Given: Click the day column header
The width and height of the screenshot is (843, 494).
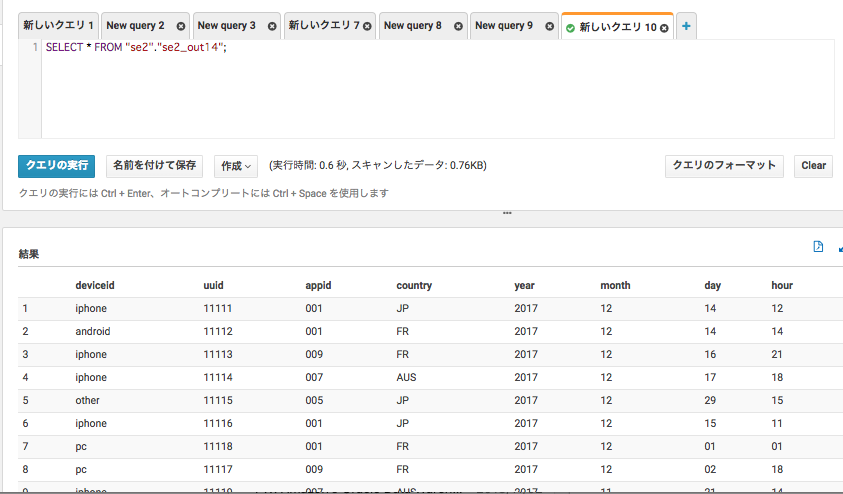Looking at the screenshot, I should coord(712,285).
